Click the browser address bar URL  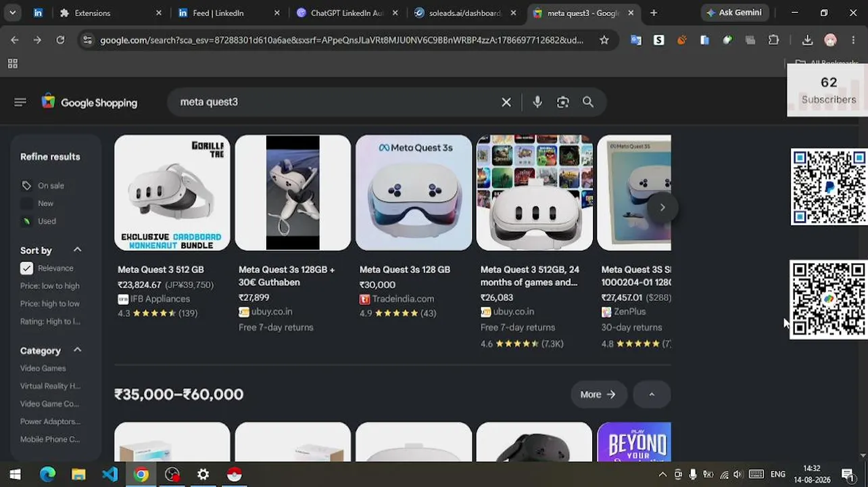pos(341,40)
